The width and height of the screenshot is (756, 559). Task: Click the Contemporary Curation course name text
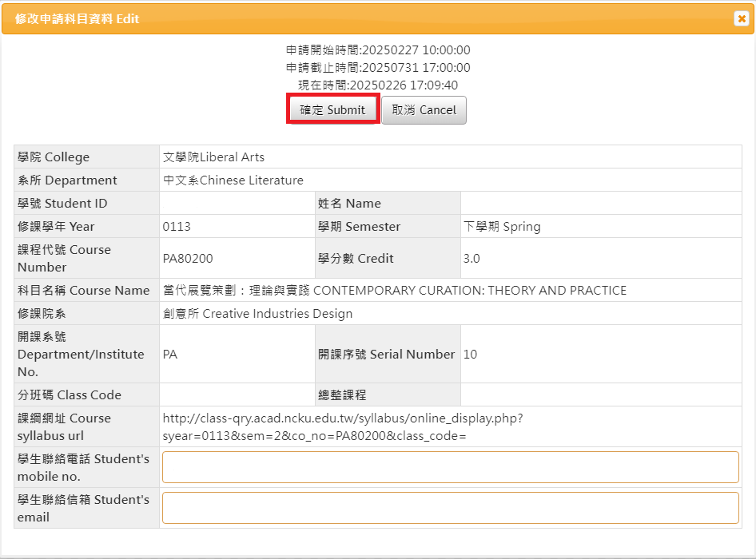(394, 291)
